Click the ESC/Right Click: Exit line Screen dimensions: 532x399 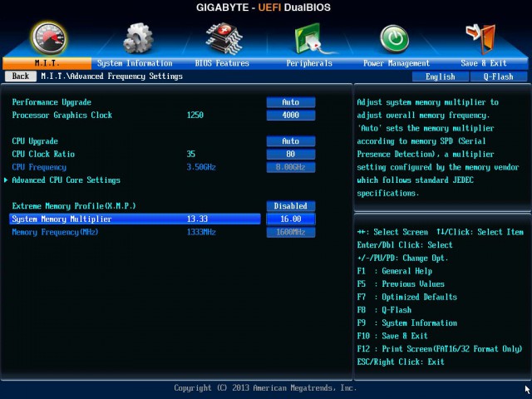(x=401, y=362)
